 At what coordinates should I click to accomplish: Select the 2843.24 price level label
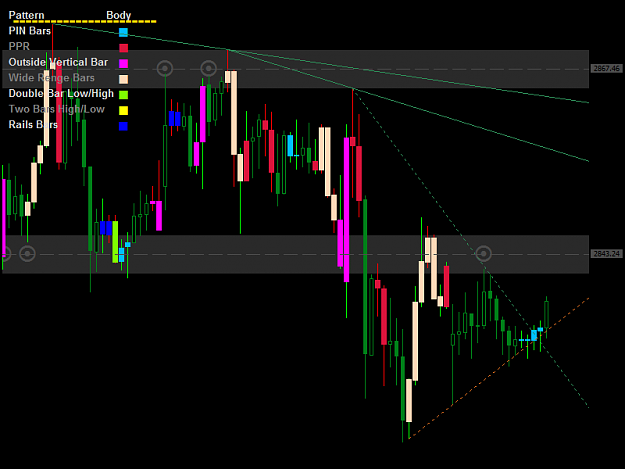coord(606,254)
